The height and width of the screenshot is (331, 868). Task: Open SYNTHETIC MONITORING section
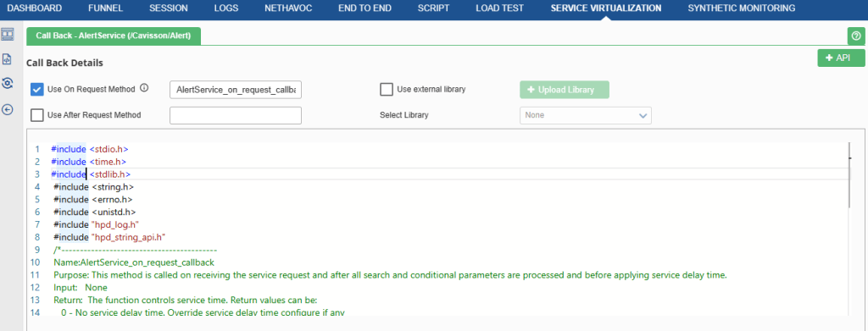(x=741, y=8)
